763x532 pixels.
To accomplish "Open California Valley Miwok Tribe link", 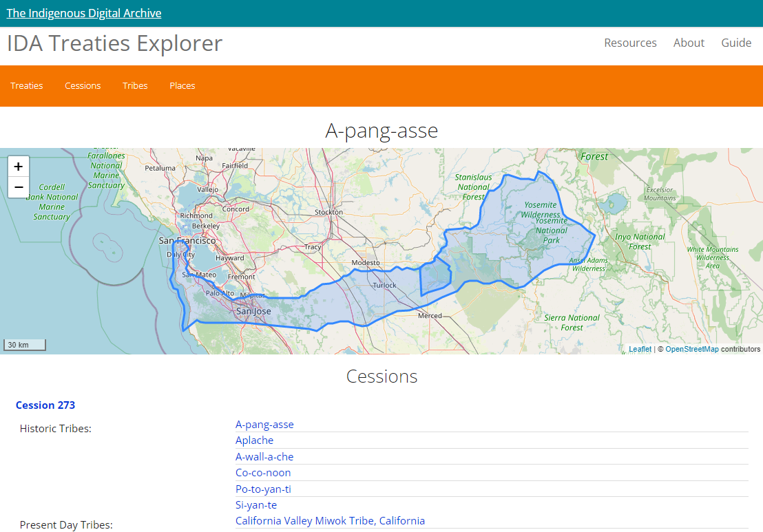I will [330, 521].
